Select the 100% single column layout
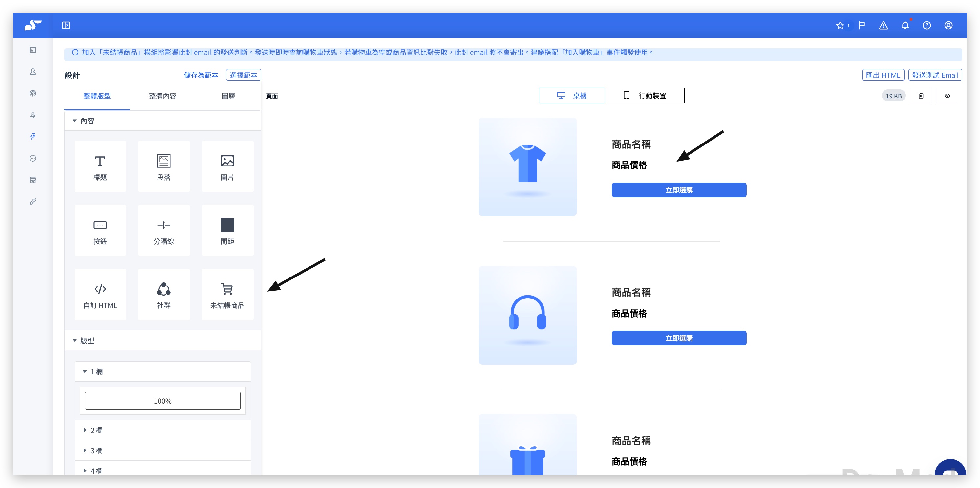Viewport: 980px width, 488px height. 162,401
